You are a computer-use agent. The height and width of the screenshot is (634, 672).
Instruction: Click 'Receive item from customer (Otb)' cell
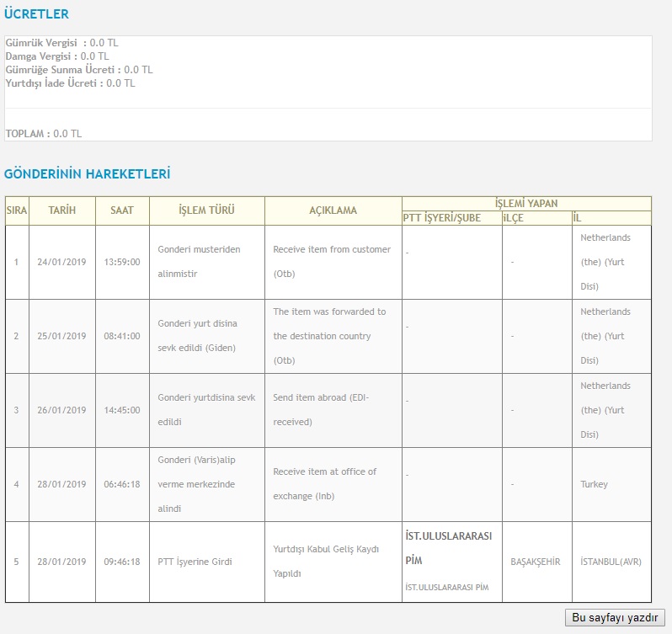[x=333, y=262]
